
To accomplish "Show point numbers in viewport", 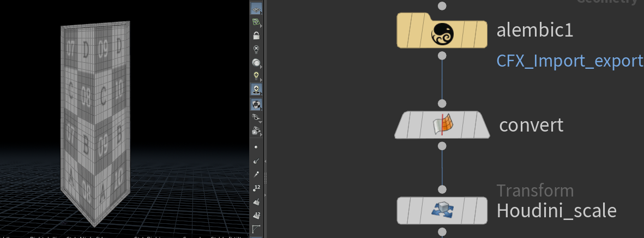I will tap(256, 188).
